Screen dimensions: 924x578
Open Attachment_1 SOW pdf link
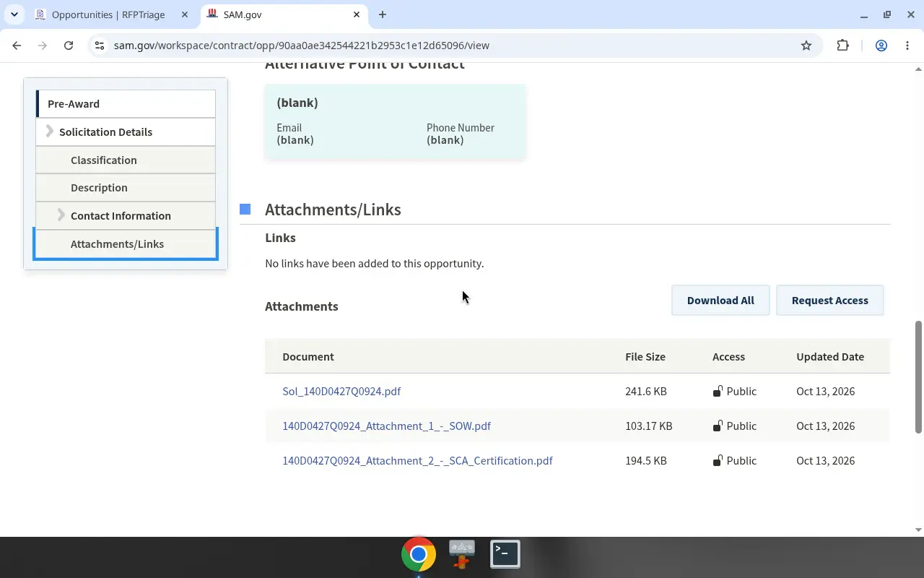tap(386, 426)
